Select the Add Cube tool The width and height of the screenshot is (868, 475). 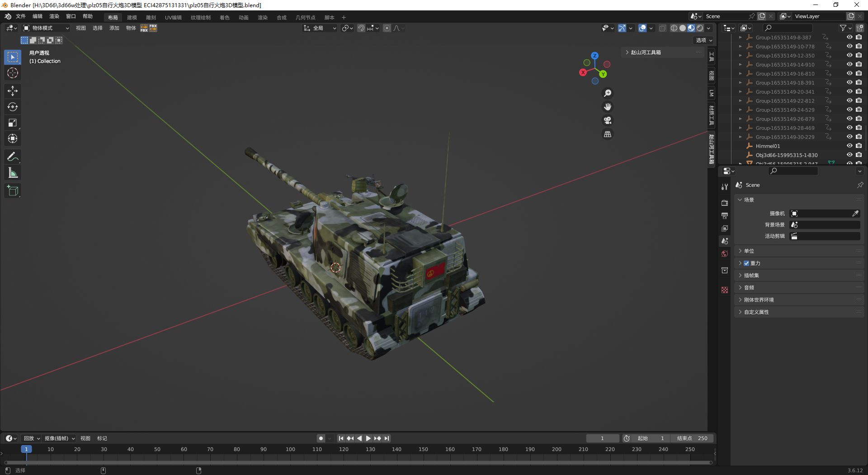[13, 191]
